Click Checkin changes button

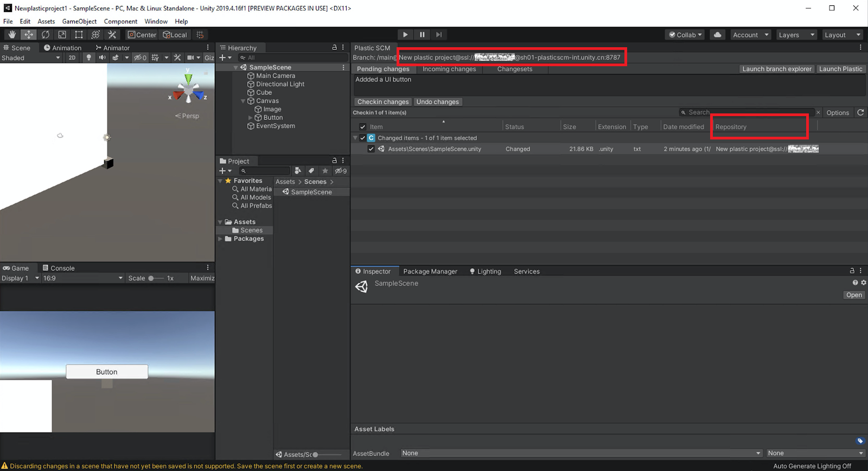click(x=383, y=102)
